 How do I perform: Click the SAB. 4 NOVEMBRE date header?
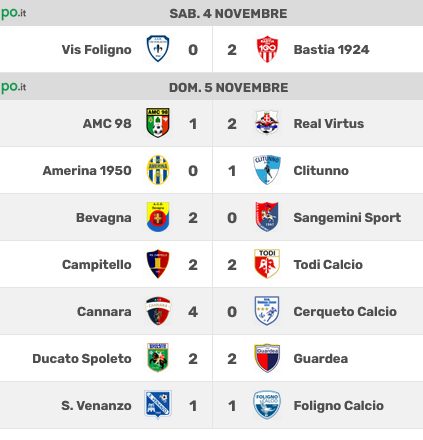click(228, 14)
